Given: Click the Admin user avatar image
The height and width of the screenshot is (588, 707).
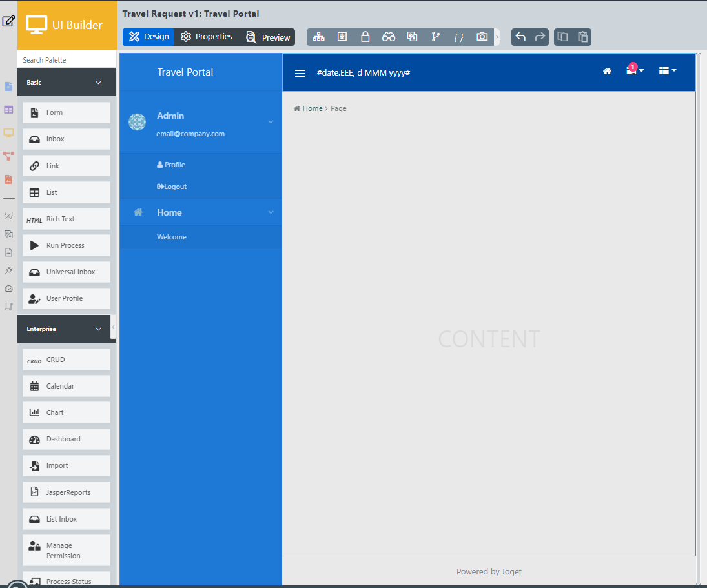Looking at the screenshot, I should click(x=137, y=122).
